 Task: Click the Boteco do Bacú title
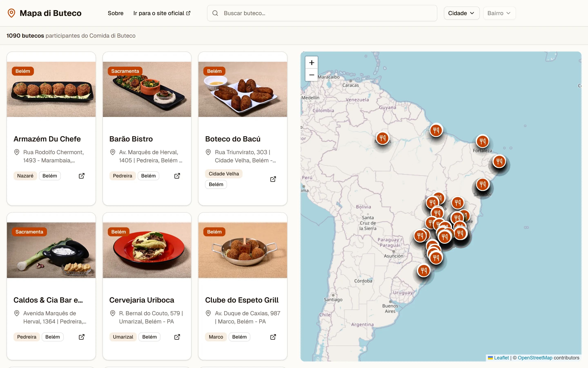coord(233,139)
